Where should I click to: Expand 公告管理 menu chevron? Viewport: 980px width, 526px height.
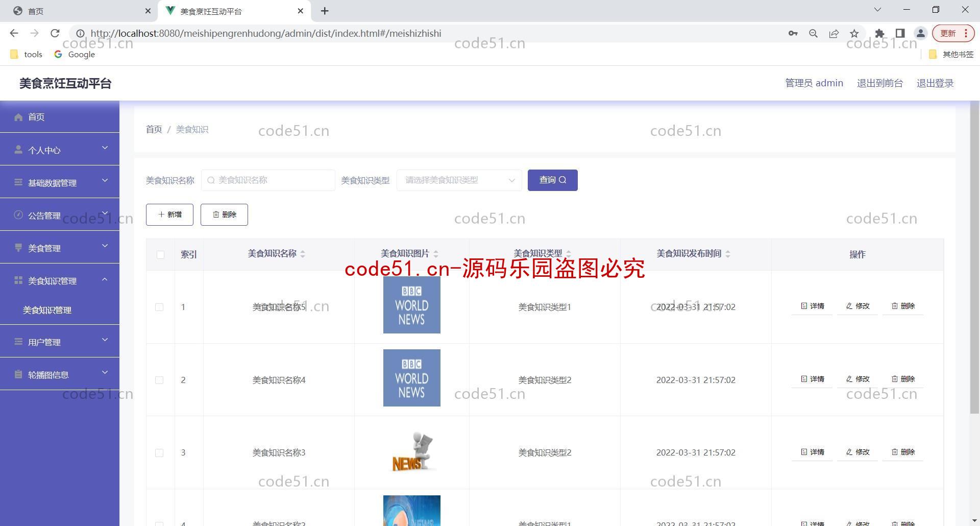point(105,213)
